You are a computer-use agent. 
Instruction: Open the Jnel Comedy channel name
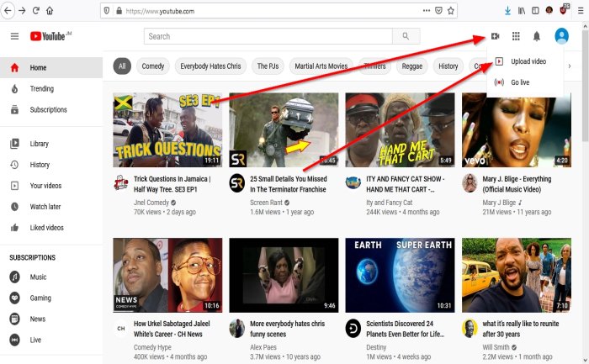151,203
